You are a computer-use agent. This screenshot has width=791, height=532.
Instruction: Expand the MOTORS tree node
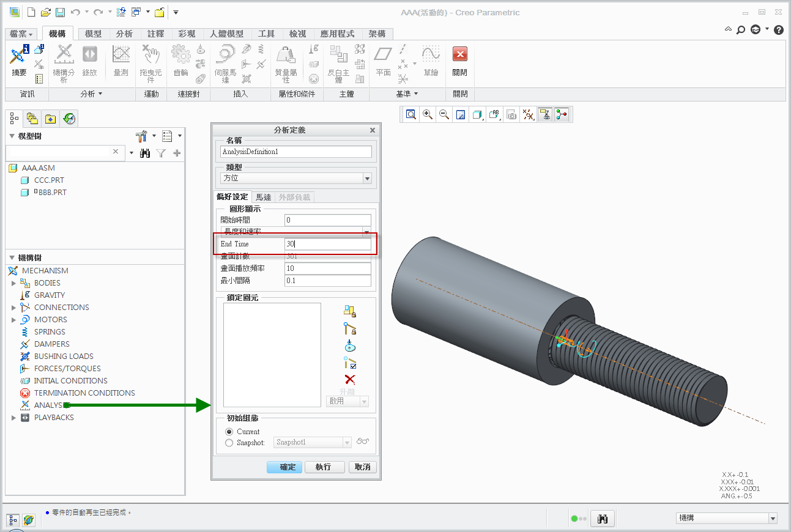(x=13, y=320)
